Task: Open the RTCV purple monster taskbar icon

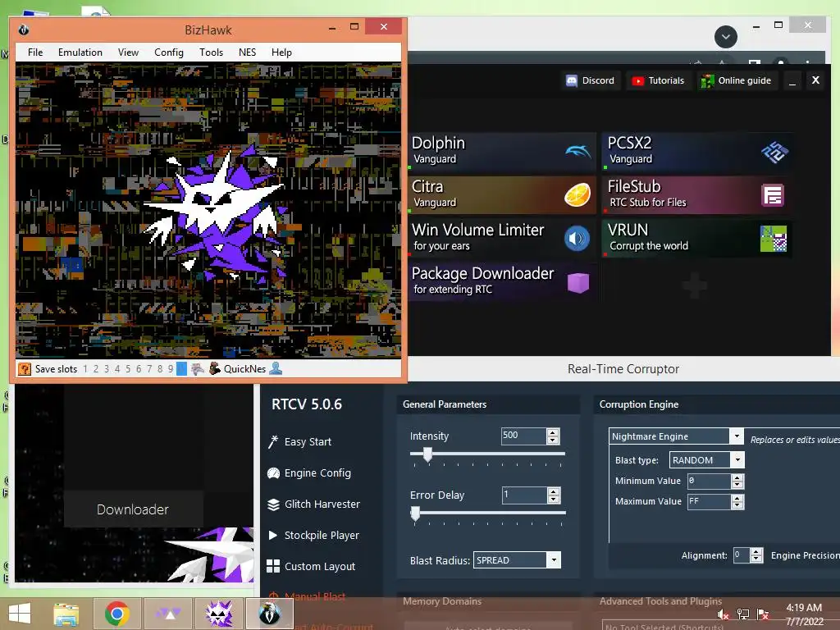Action: click(x=219, y=614)
